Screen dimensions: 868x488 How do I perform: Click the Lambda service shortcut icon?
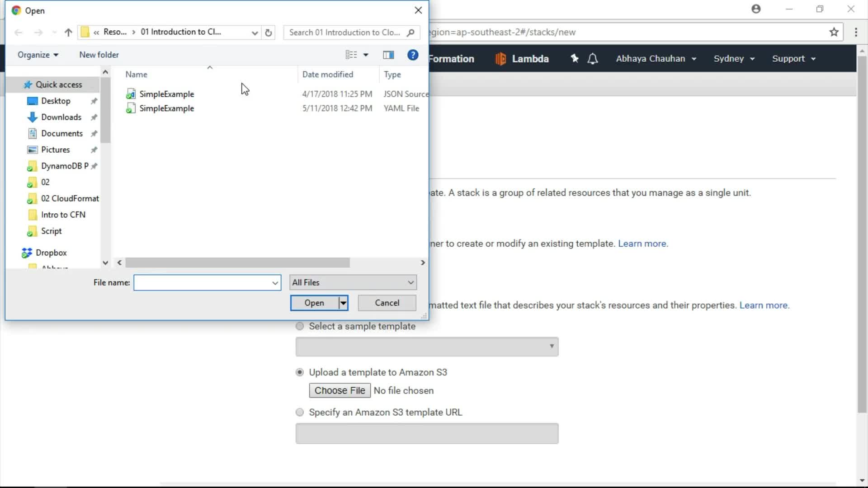pyautogui.click(x=500, y=59)
